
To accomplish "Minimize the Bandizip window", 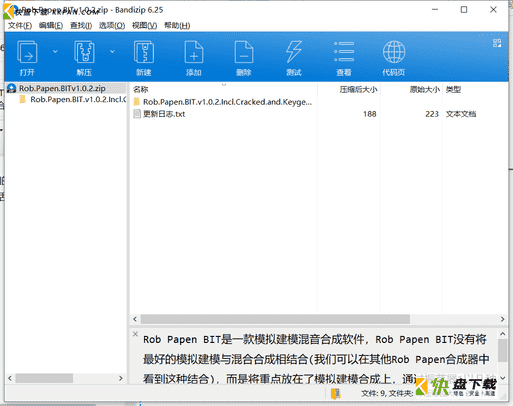I will tap(435, 10).
